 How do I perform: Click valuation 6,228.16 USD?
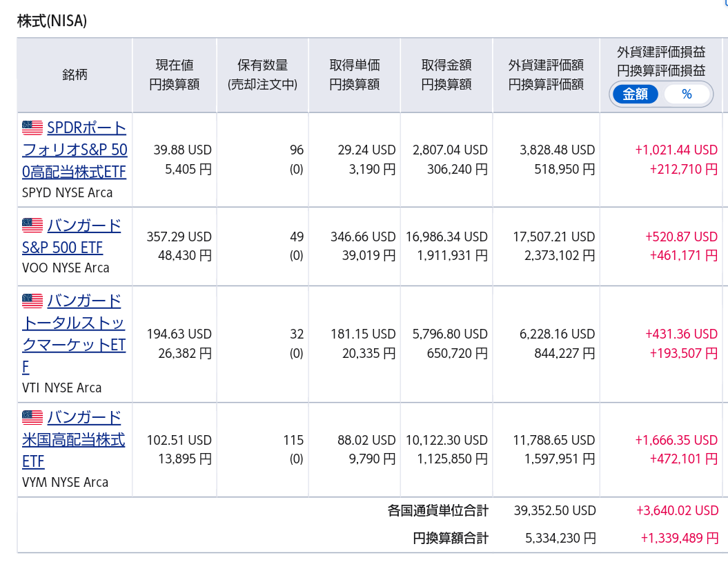click(557, 334)
